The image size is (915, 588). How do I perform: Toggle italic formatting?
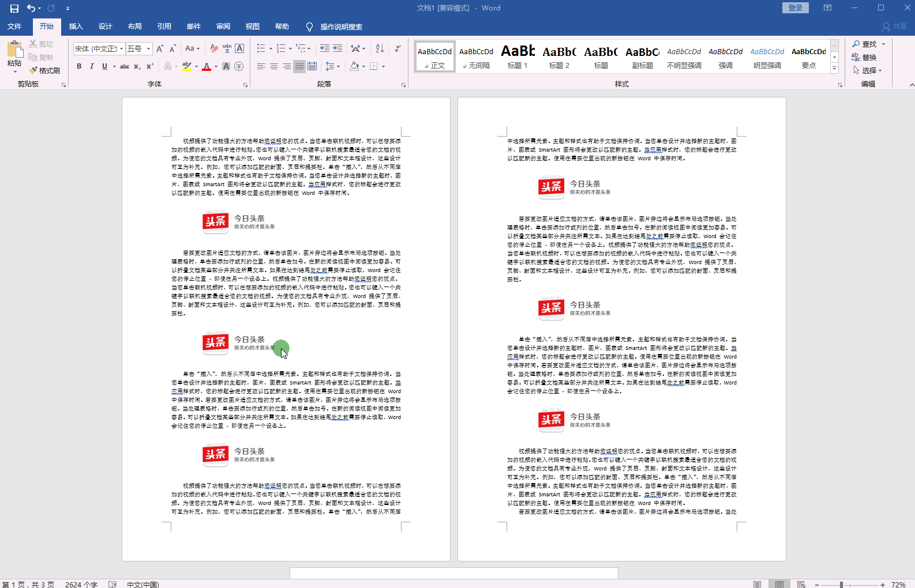pyautogui.click(x=92, y=67)
